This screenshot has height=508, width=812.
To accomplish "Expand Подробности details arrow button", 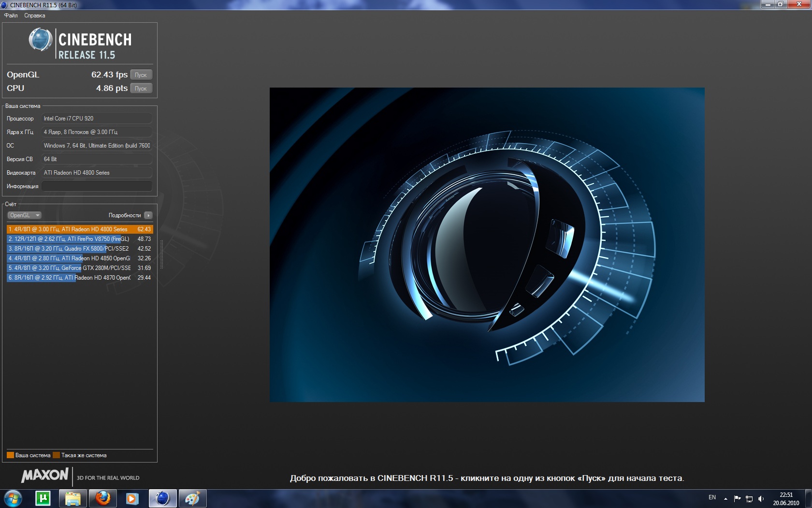I will point(148,215).
